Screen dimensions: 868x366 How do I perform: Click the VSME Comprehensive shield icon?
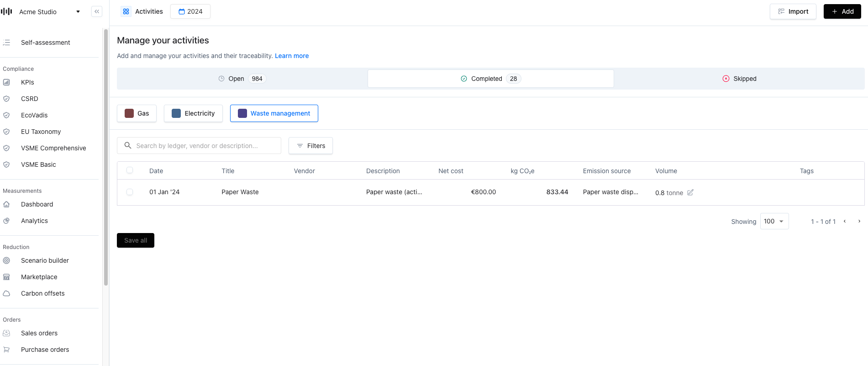click(x=6, y=148)
